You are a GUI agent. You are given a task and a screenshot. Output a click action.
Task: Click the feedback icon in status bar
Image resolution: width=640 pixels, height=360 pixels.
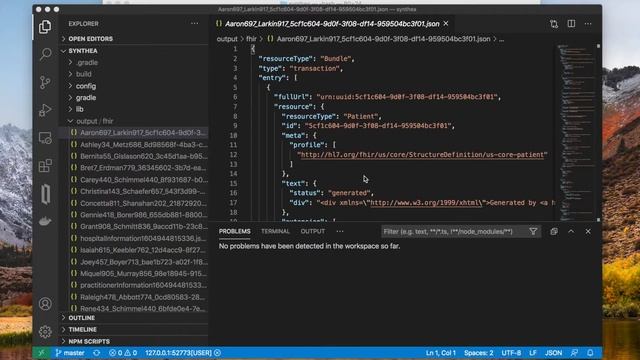click(574, 353)
